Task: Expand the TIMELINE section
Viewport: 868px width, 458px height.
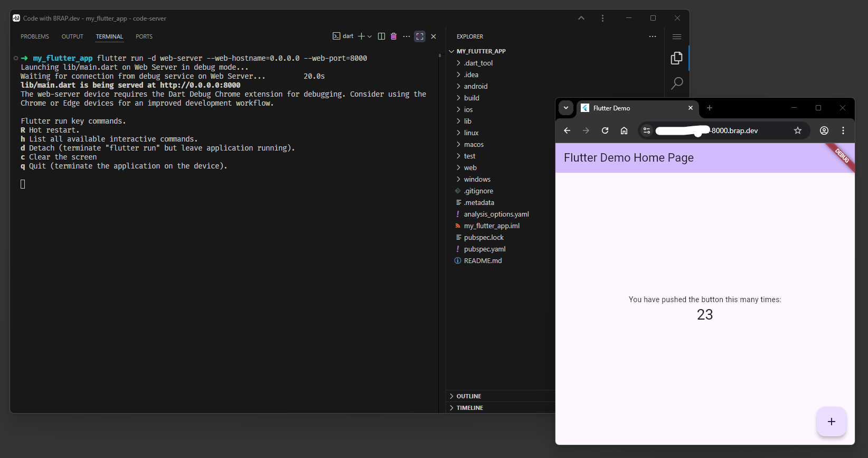Action: pyautogui.click(x=469, y=408)
